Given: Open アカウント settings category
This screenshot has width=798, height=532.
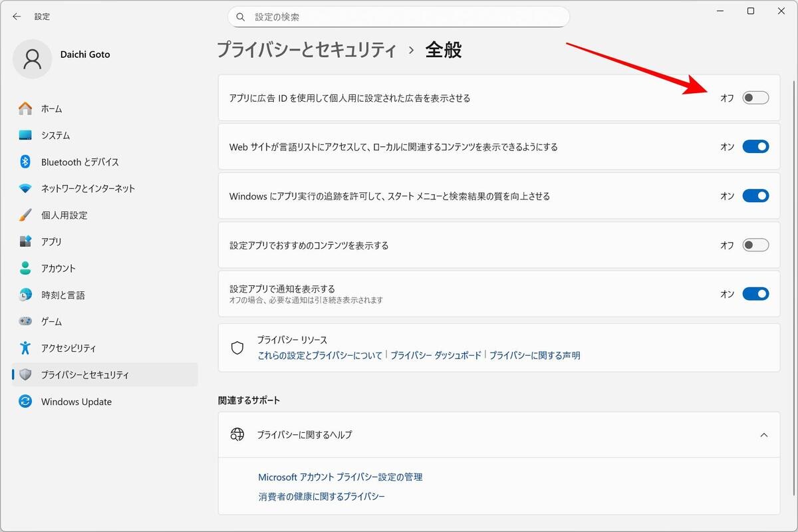Looking at the screenshot, I should pyautogui.click(x=59, y=268).
